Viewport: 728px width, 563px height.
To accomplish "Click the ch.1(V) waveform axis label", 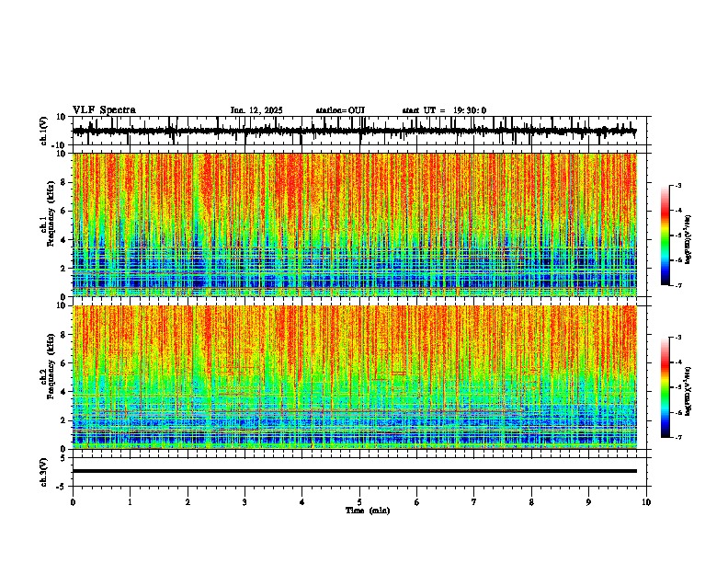I will [x=44, y=131].
